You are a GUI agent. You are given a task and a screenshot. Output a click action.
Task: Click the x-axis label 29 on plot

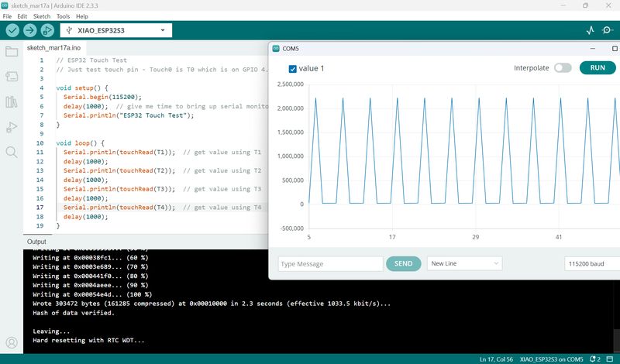(475, 237)
